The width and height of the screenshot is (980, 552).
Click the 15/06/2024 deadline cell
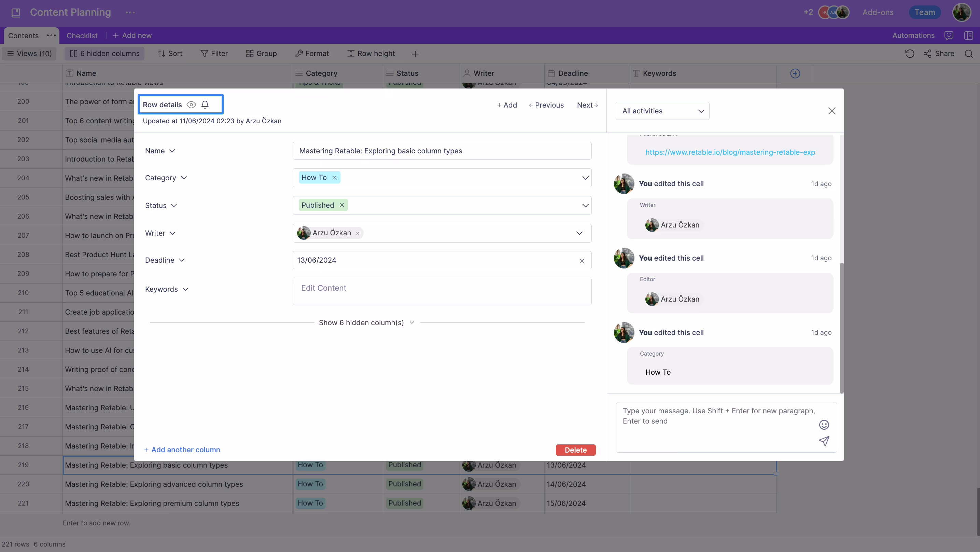click(586, 503)
